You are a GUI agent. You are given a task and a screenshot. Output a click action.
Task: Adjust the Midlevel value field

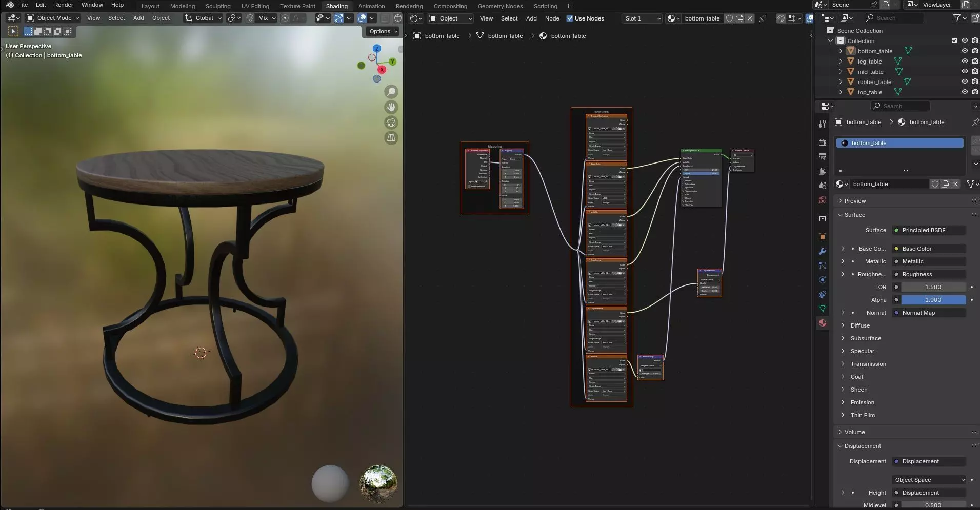933,505
